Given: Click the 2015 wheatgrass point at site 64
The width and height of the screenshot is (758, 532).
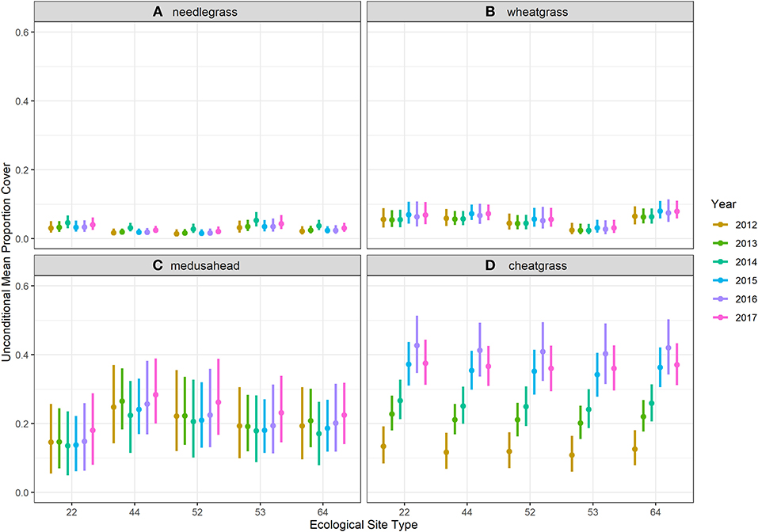Looking at the screenshot, I should (x=660, y=211).
